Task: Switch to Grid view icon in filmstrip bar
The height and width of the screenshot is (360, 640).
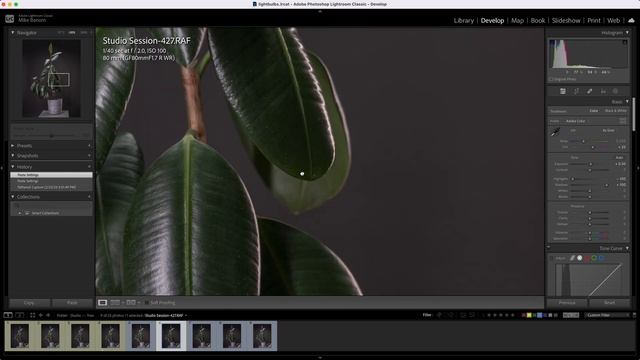Action: 33,315
